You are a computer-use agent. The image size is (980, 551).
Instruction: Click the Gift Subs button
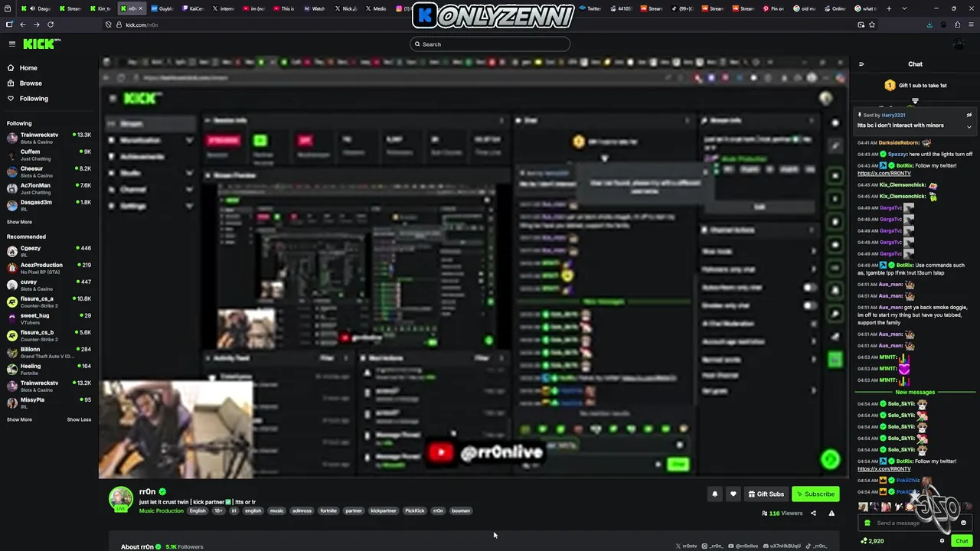tap(766, 494)
